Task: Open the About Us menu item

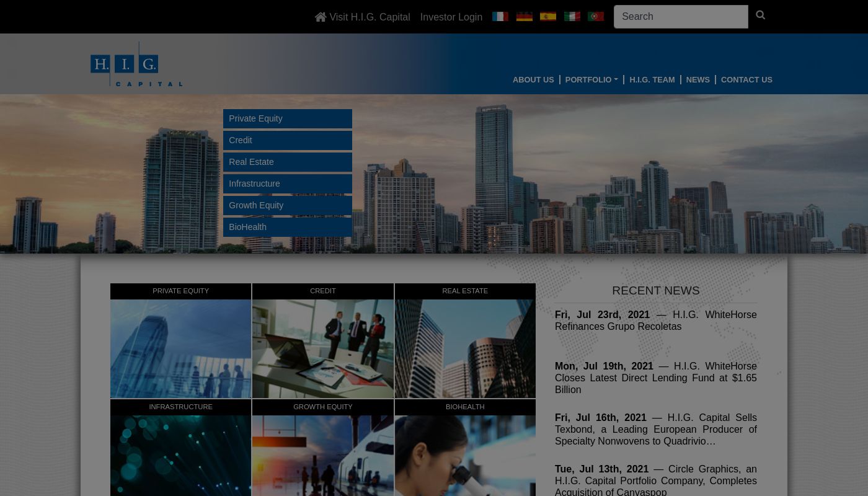Action: point(533,80)
